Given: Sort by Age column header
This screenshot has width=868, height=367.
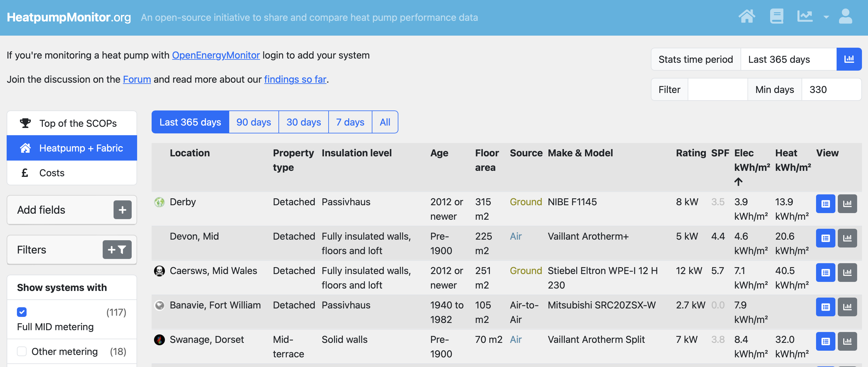Looking at the screenshot, I should pos(439,153).
